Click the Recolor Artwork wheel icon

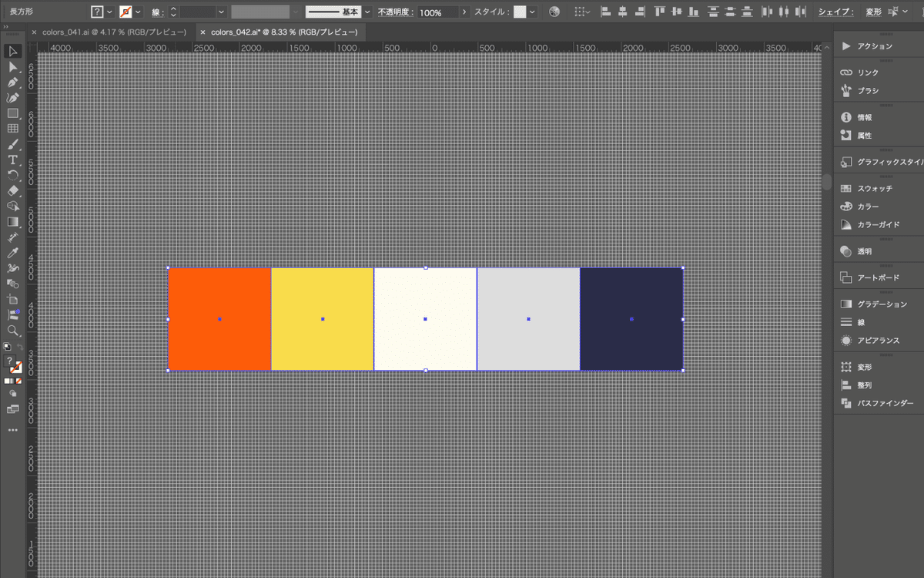tap(554, 12)
